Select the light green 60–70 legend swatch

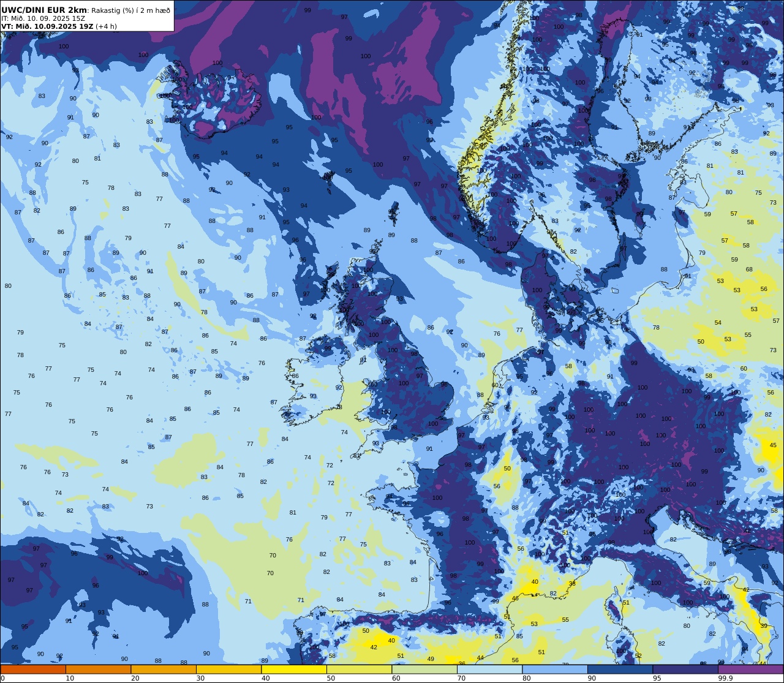pyautogui.click(x=424, y=669)
